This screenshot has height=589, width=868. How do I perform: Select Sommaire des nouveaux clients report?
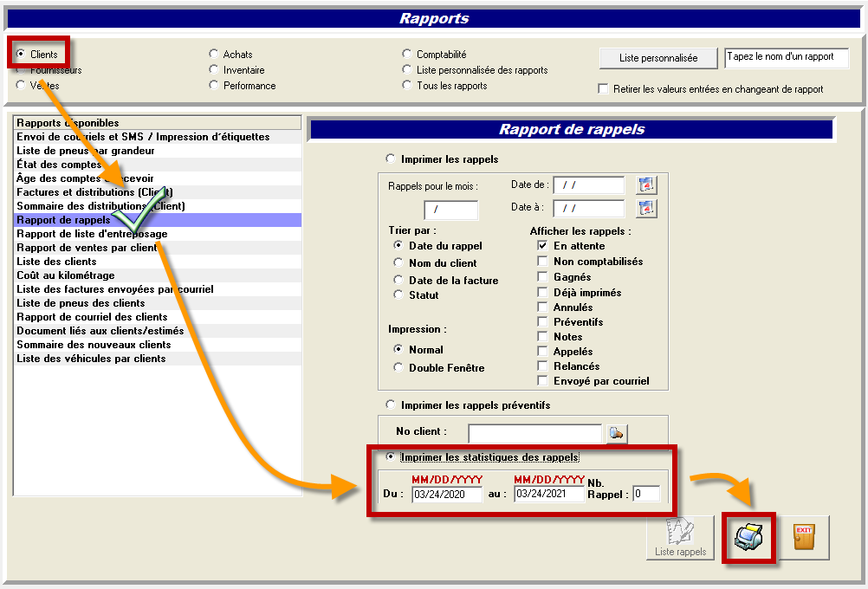click(x=158, y=345)
